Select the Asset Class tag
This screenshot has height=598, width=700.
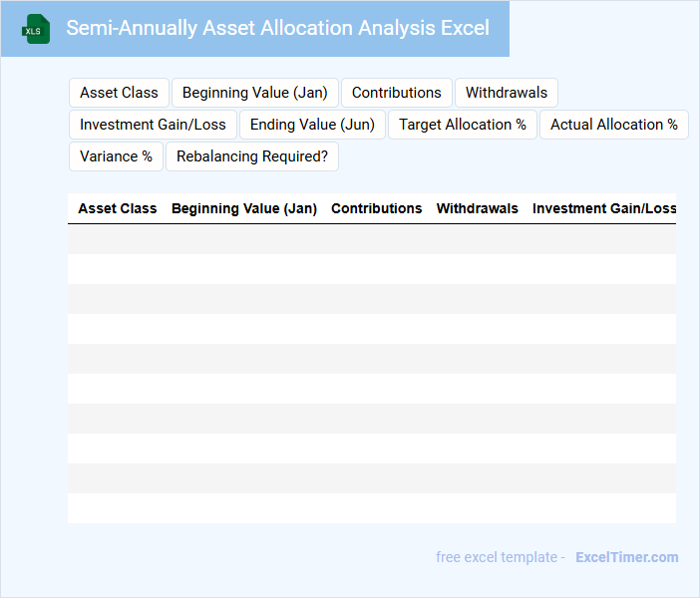pos(119,93)
